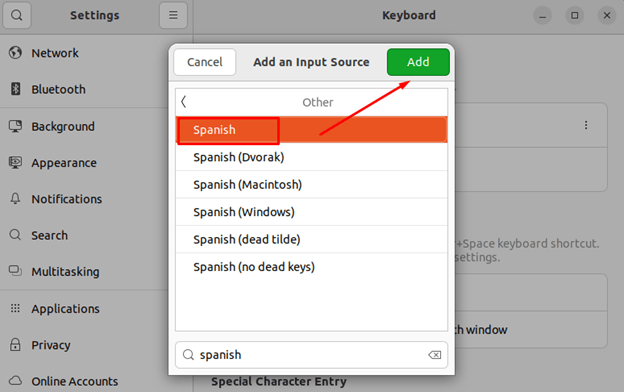Click the Appearance icon in sidebar
Viewport: 624px width, 392px height.
click(x=15, y=162)
